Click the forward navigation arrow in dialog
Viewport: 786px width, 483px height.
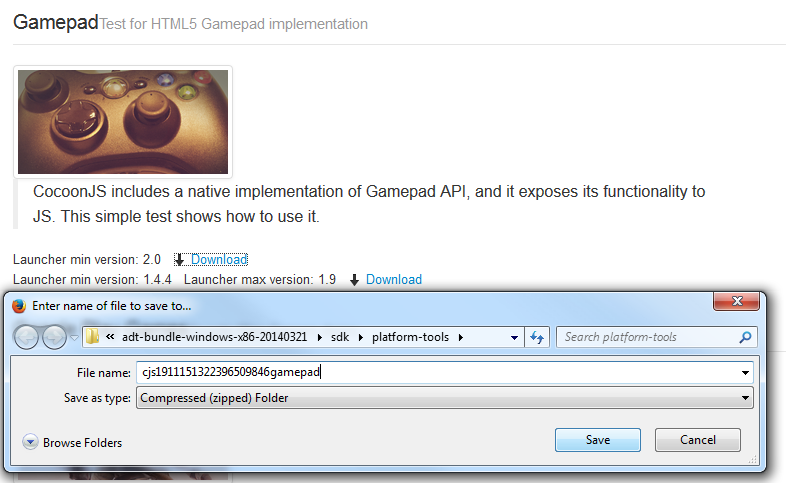tap(55, 337)
